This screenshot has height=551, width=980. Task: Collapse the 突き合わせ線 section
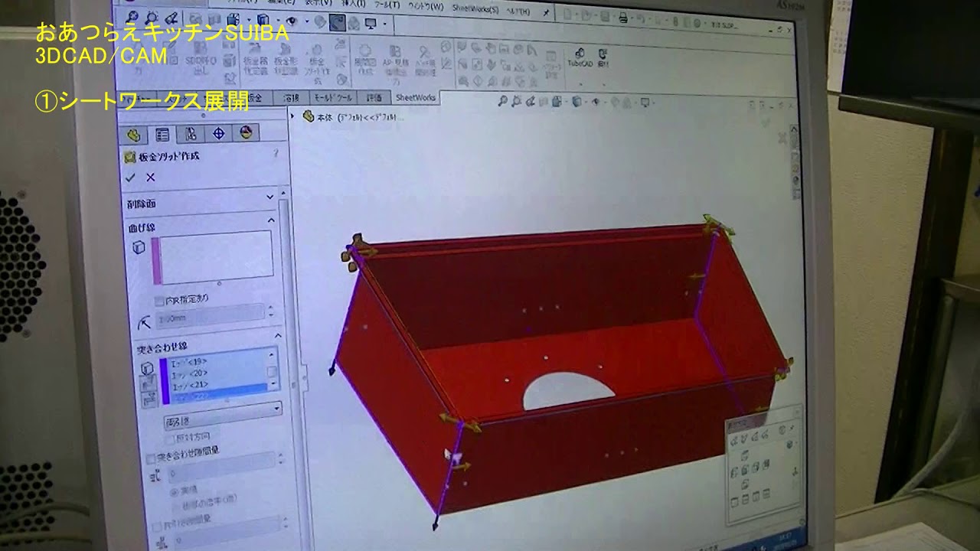coord(278,335)
